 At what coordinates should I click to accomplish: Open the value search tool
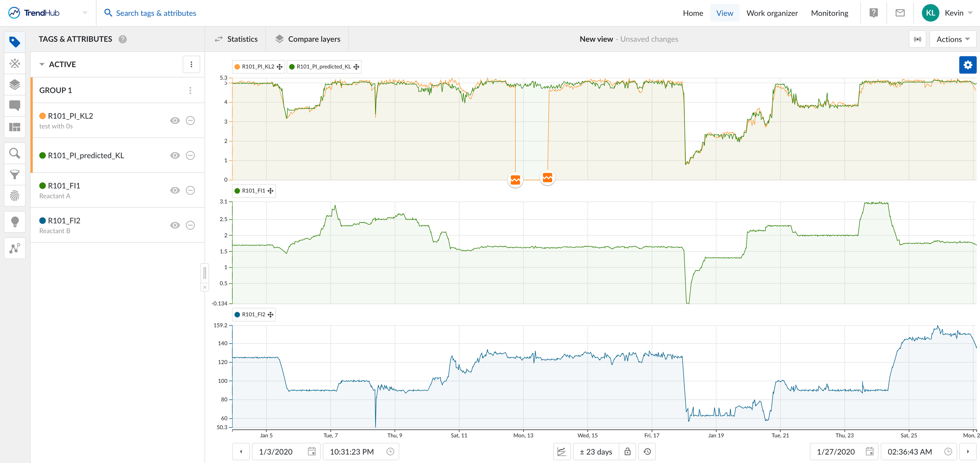coord(15,153)
